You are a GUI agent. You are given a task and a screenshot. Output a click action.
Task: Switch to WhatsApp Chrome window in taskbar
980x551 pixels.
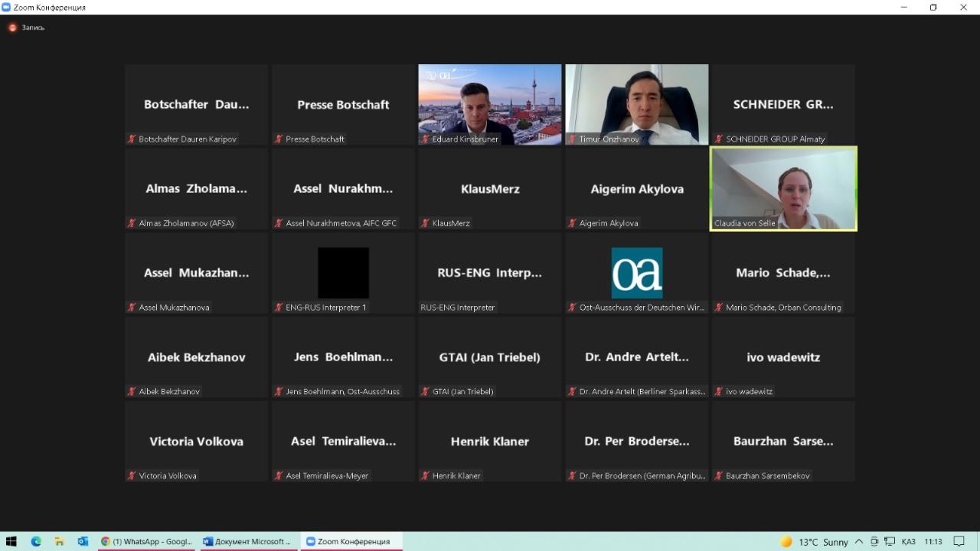(x=147, y=541)
